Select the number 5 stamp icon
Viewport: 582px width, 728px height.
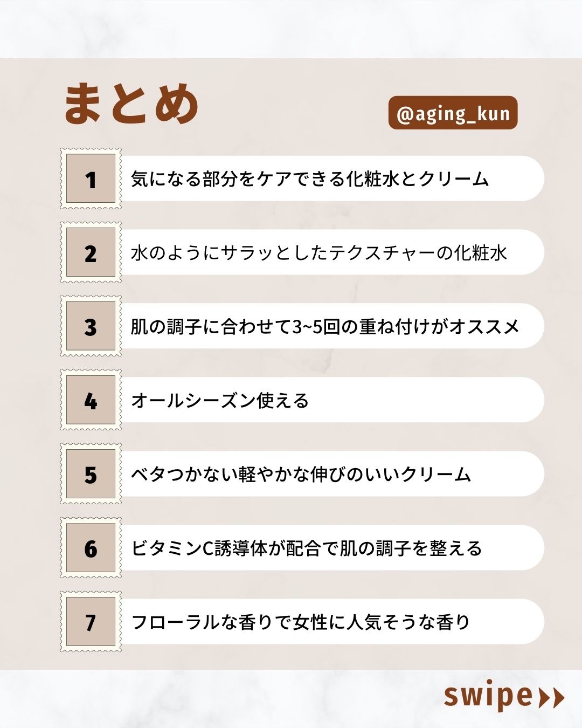(91, 475)
